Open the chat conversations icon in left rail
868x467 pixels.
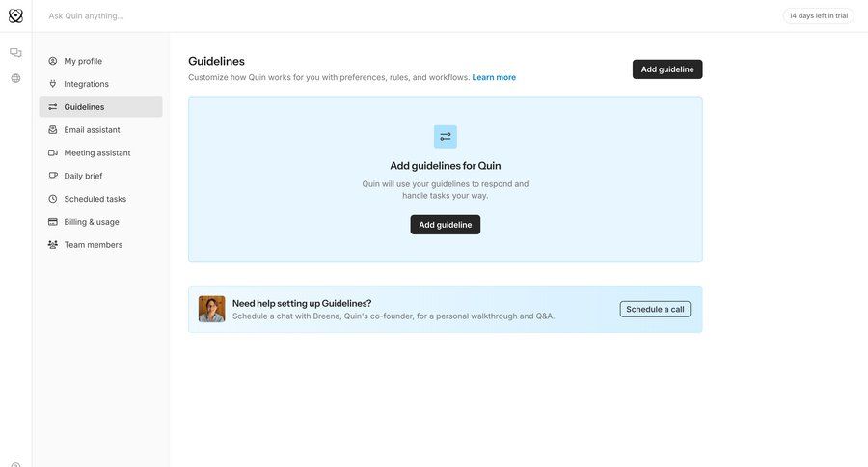point(15,53)
